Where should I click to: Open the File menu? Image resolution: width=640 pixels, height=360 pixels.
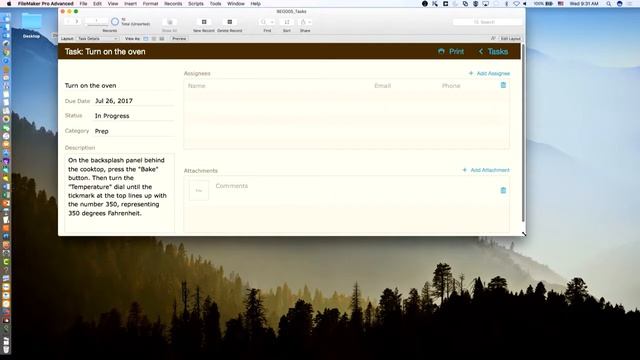pyautogui.click(x=83, y=4)
